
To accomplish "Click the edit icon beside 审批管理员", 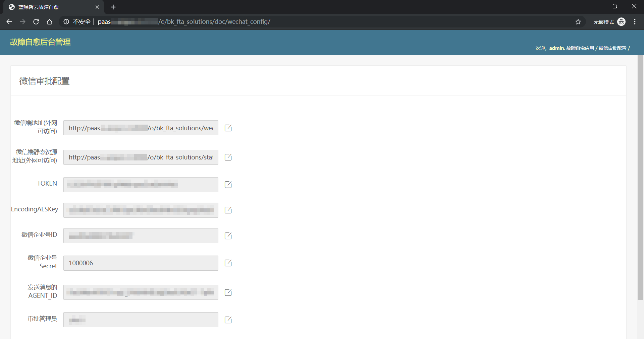I will tap(228, 320).
